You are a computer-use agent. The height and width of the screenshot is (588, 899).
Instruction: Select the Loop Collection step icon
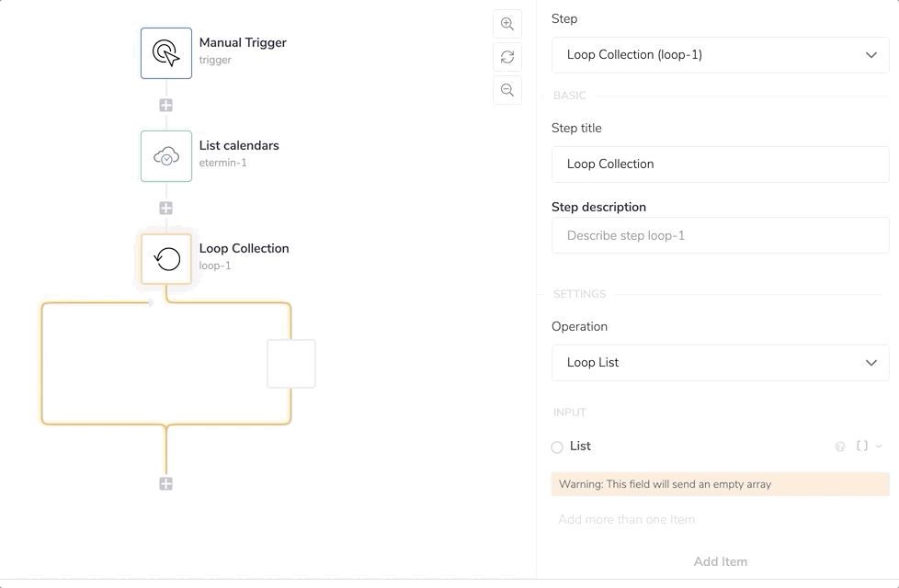(166, 259)
